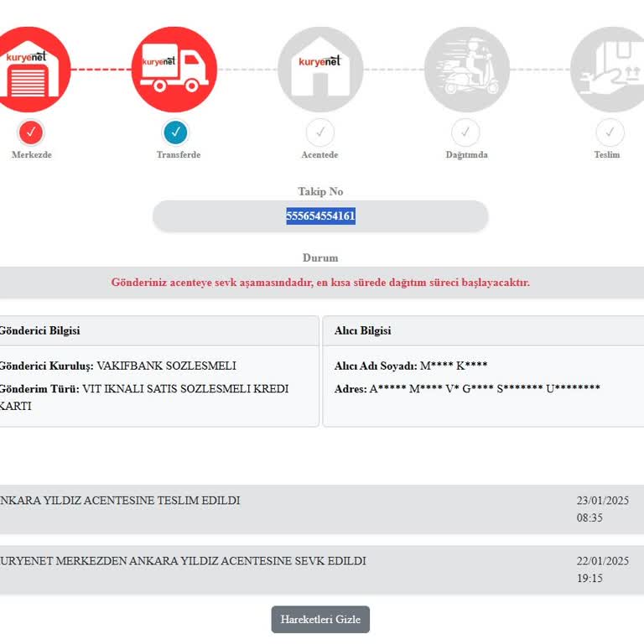The width and height of the screenshot is (644, 644).
Task: Click the date 23/01/2025 08:35
Action: [603, 509]
